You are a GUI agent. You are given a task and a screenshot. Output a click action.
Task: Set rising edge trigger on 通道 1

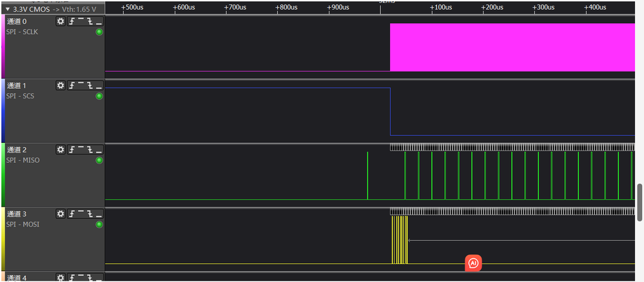click(x=72, y=86)
